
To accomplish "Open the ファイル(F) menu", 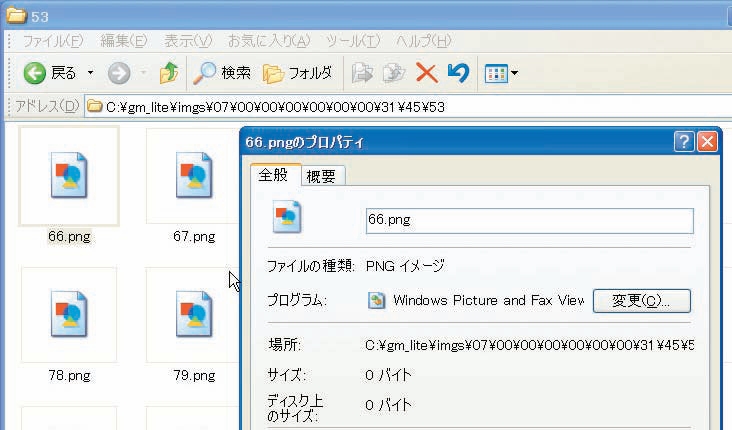I will click(53, 41).
